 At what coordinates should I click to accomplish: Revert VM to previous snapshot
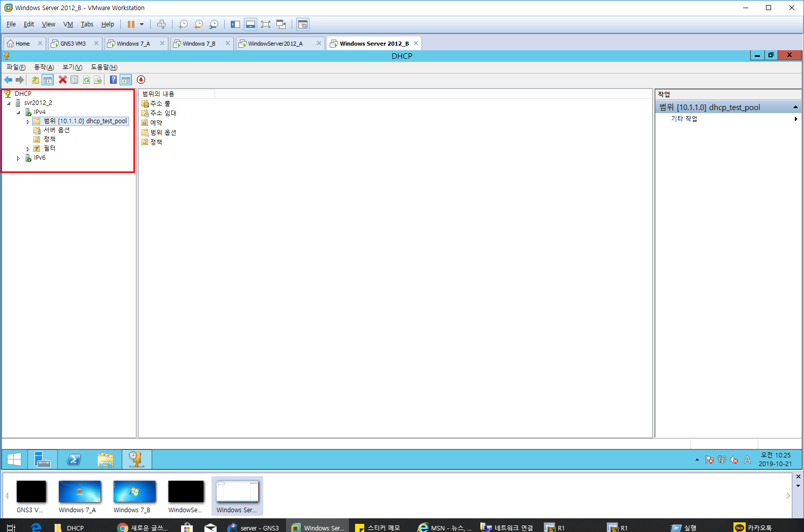click(x=198, y=24)
